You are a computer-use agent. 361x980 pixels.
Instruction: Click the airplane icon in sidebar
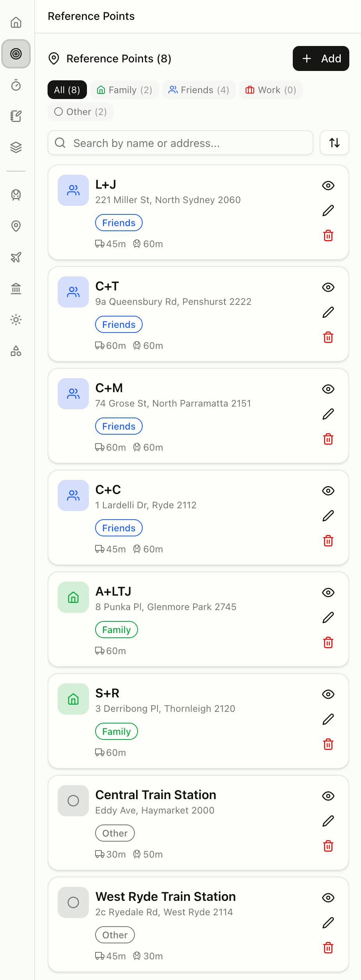pyautogui.click(x=16, y=257)
